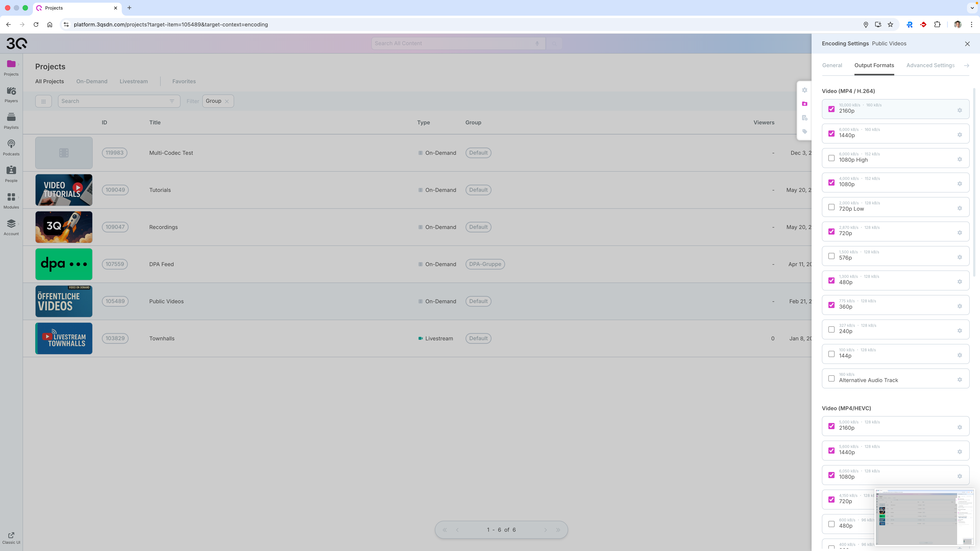
Task: Click the Classic UI external link icon
Action: 11,536
